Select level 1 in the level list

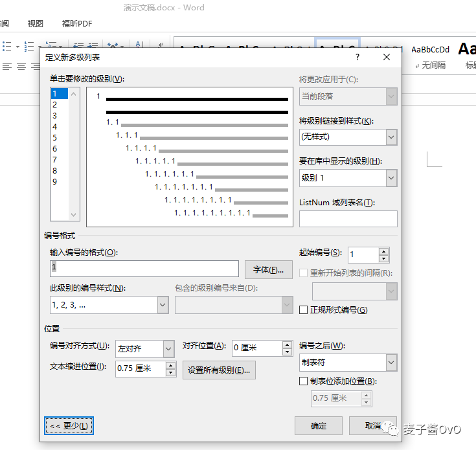59,94
